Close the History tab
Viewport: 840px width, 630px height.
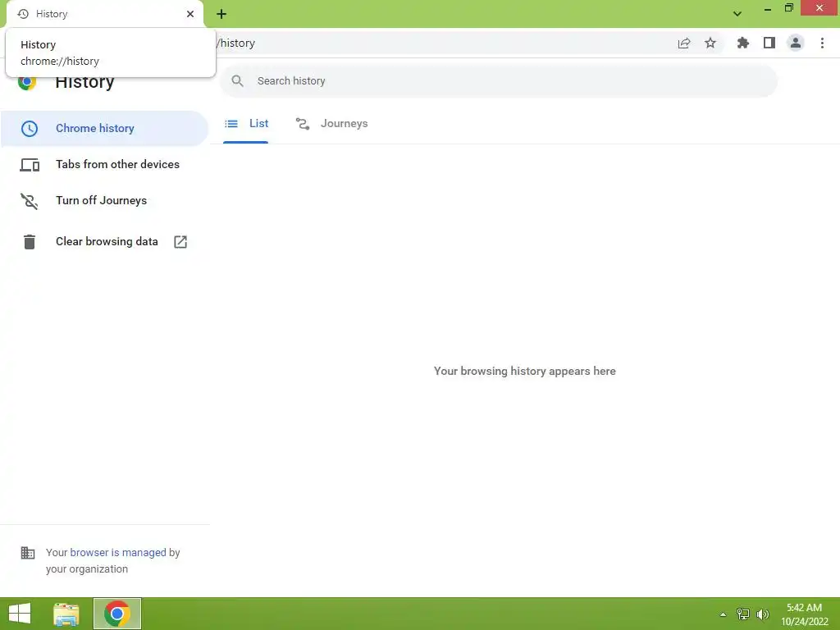190,14
